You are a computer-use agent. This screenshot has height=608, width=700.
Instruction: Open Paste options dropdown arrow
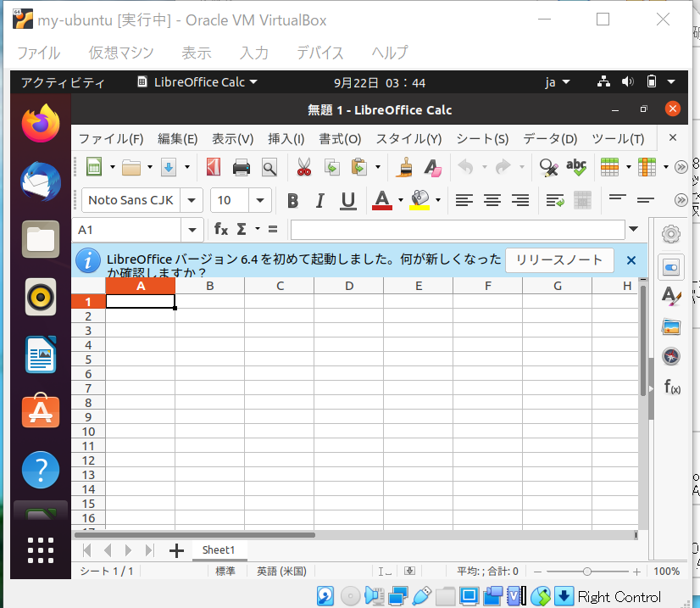[x=378, y=168]
